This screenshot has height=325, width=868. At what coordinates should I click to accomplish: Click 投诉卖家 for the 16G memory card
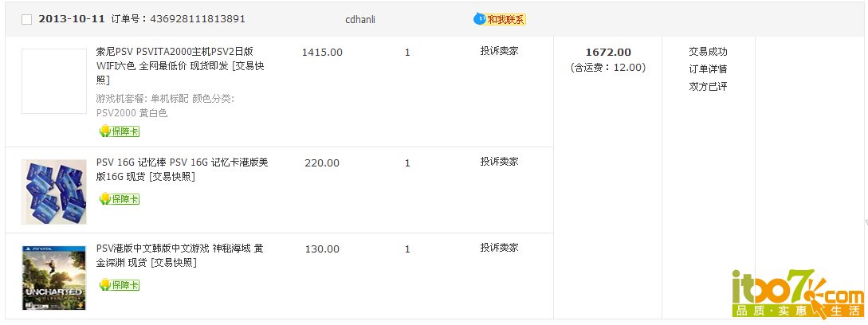click(x=499, y=162)
